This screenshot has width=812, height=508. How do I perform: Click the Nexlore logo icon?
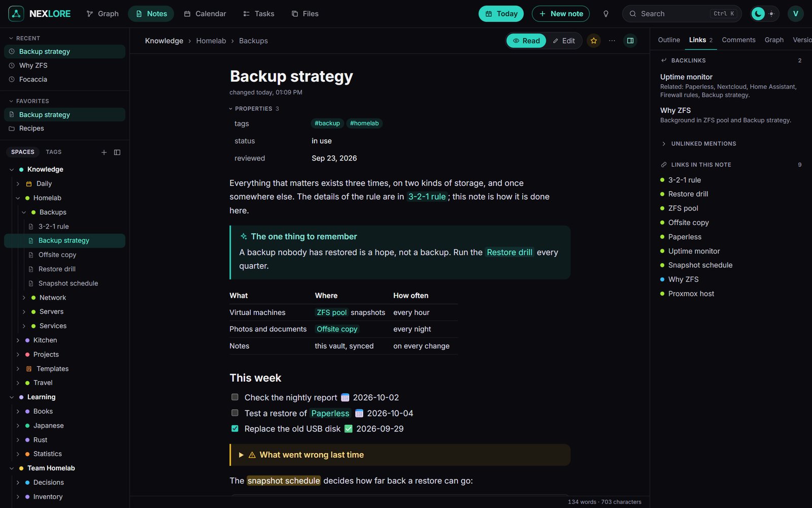[16, 14]
